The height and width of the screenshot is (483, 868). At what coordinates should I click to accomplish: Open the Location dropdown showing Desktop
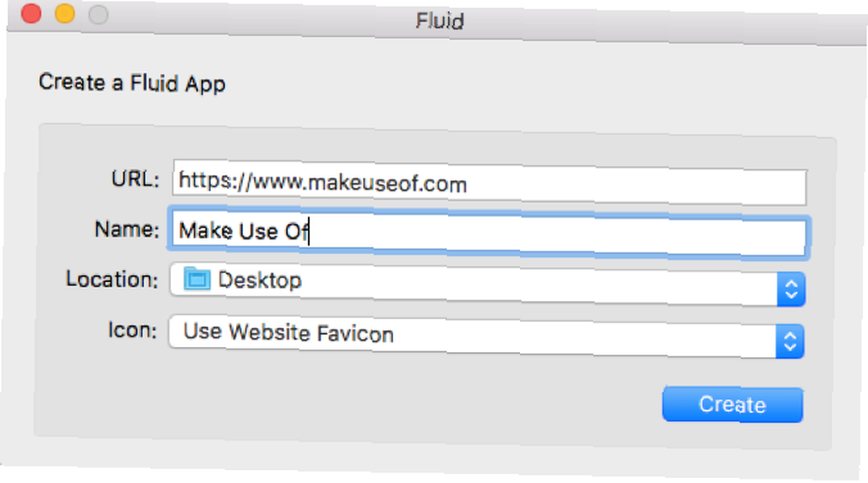click(x=487, y=284)
